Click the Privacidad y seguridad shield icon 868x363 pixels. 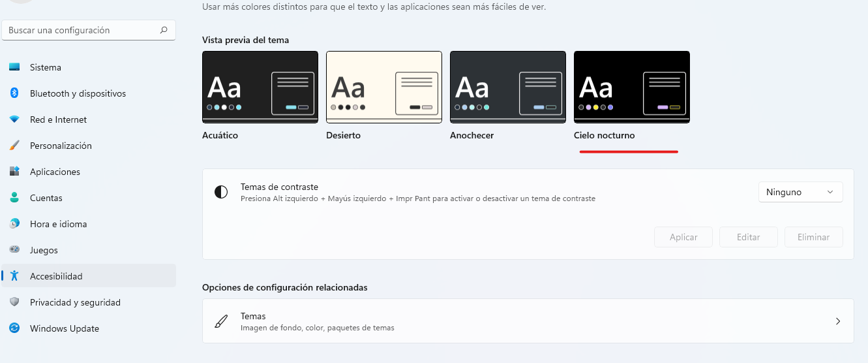14,302
